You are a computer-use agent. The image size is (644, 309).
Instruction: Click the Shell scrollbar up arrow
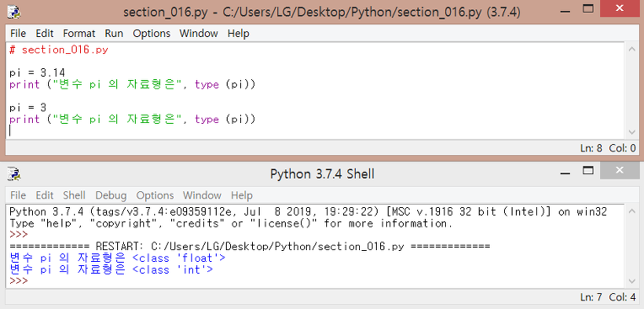click(x=632, y=211)
